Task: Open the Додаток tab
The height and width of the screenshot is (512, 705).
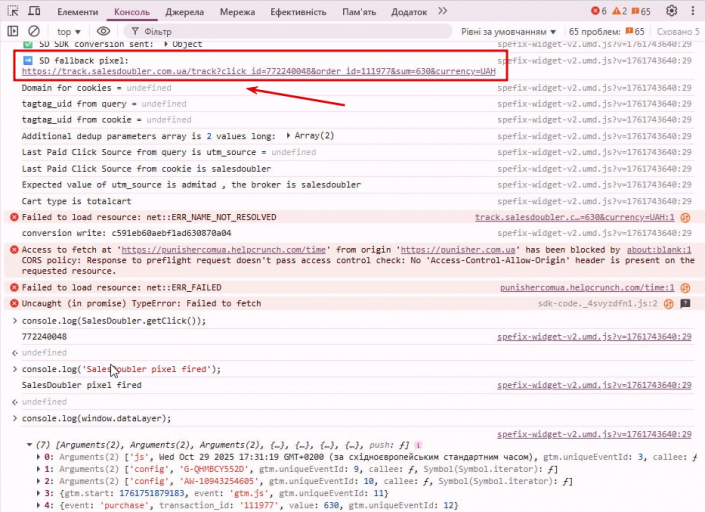Action: coord(409,12)
